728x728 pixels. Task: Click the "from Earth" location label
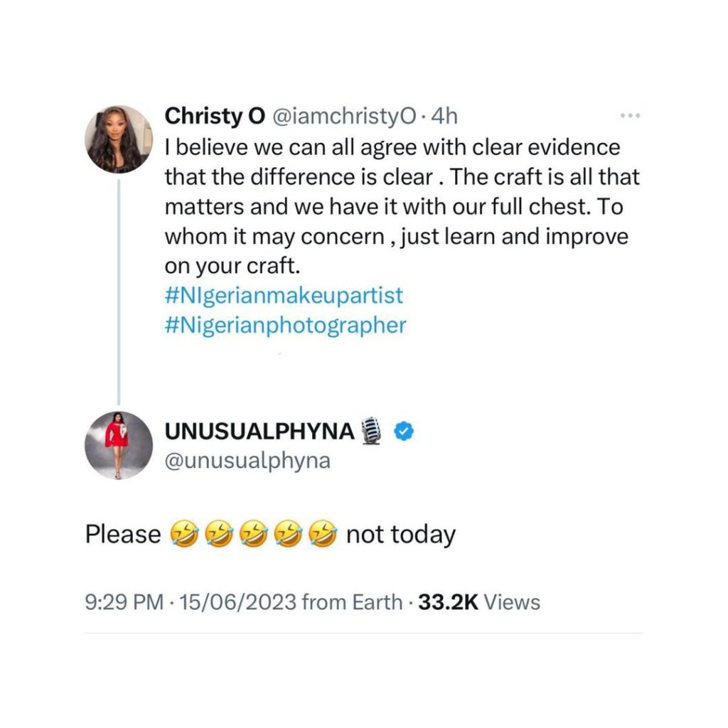click(x=352, y=603)
